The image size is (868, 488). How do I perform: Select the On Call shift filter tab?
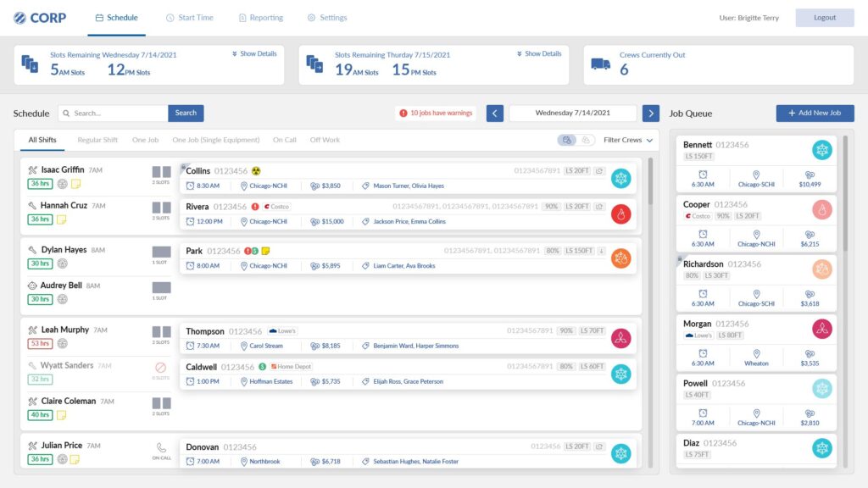point(284,140)
